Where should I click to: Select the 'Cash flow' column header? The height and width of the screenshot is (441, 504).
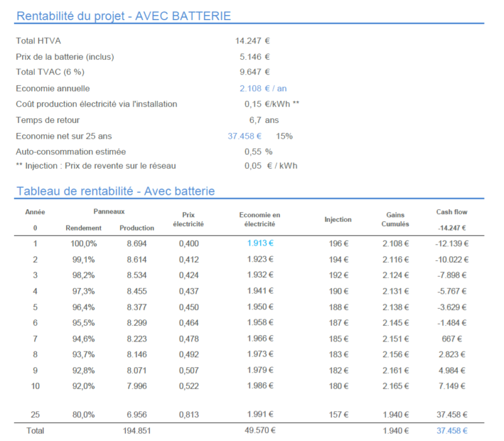[452, 212]
